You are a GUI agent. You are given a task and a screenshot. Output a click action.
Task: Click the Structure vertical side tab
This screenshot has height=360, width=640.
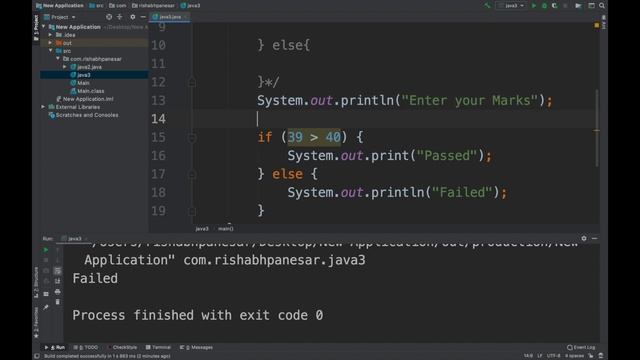(36, 282)
